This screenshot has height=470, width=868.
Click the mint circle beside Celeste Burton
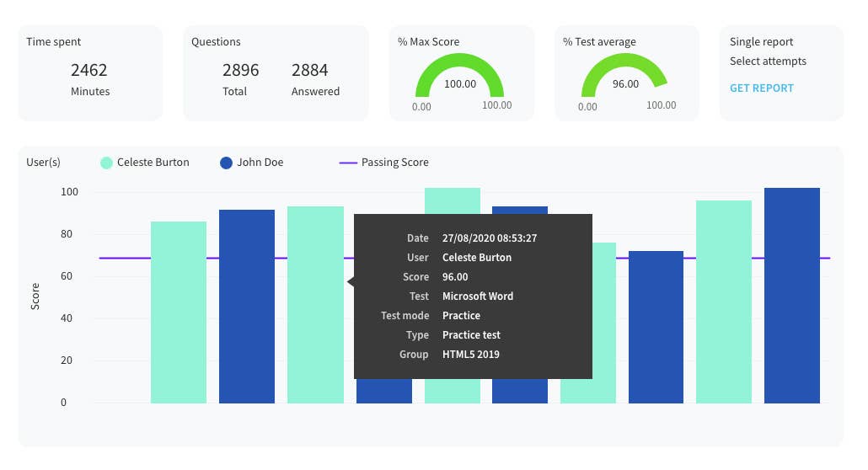pos(106,163)
